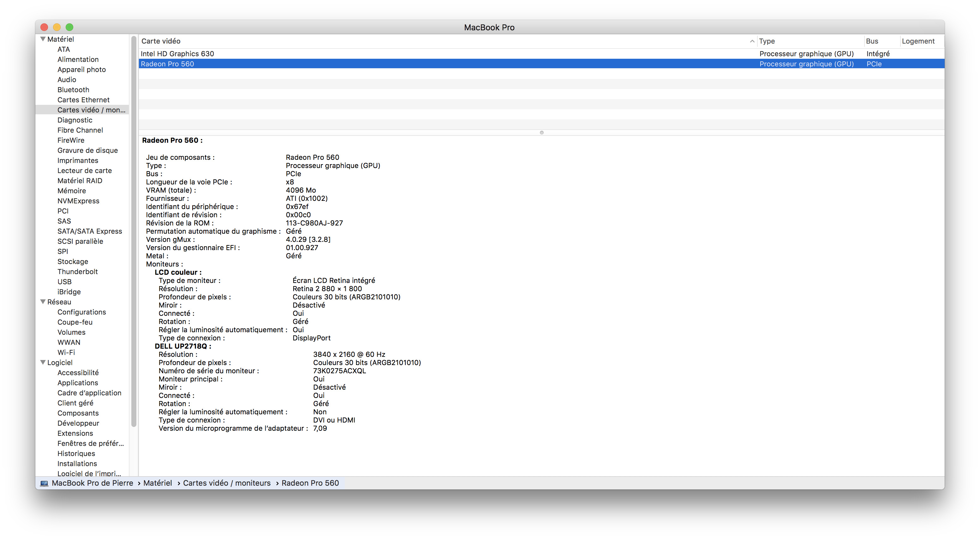The height and width of the screenshot is (540, 980).
Task: Select Cartes Ethernet in the sidebar
Action: (83, 100)
